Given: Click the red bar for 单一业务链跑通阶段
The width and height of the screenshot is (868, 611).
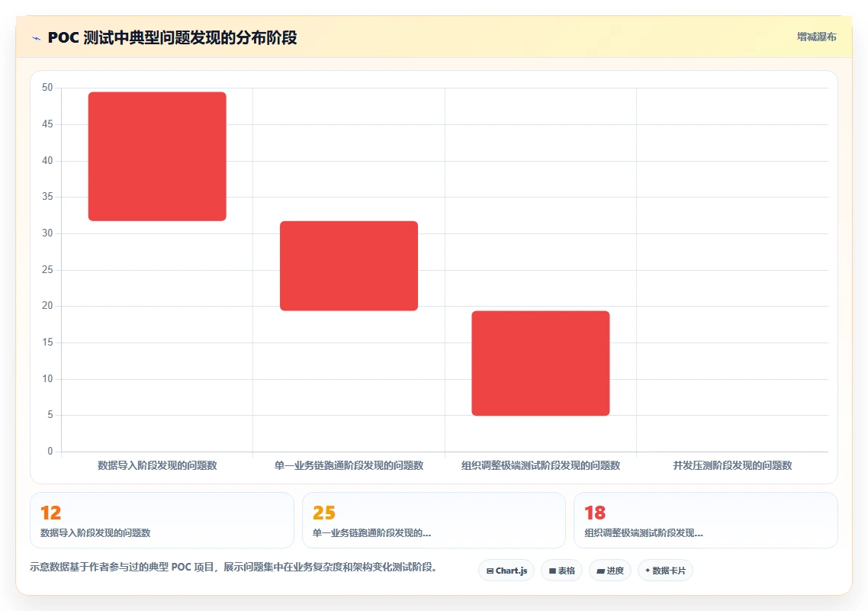Looking at the screenshot, I should [349, 265].
